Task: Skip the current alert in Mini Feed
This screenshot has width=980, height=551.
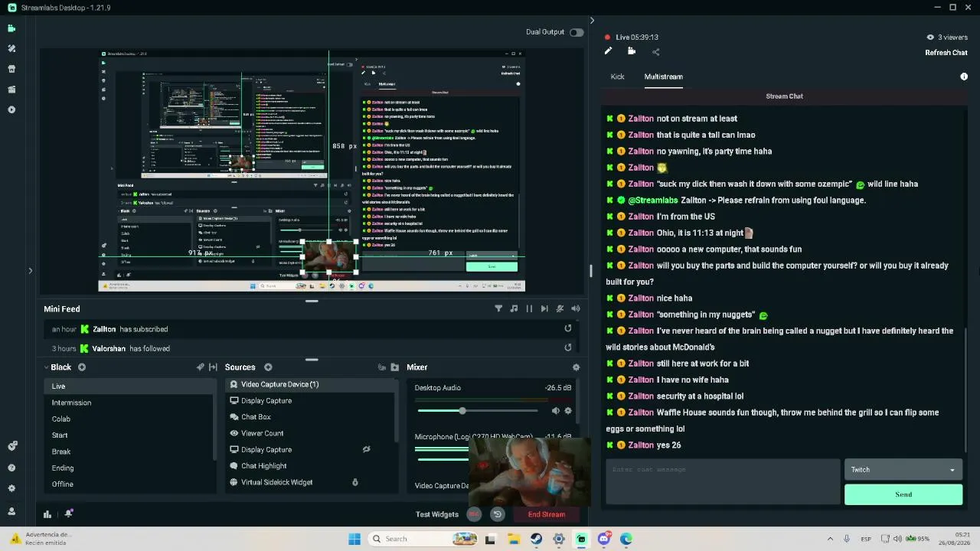Action: point(544,308)
